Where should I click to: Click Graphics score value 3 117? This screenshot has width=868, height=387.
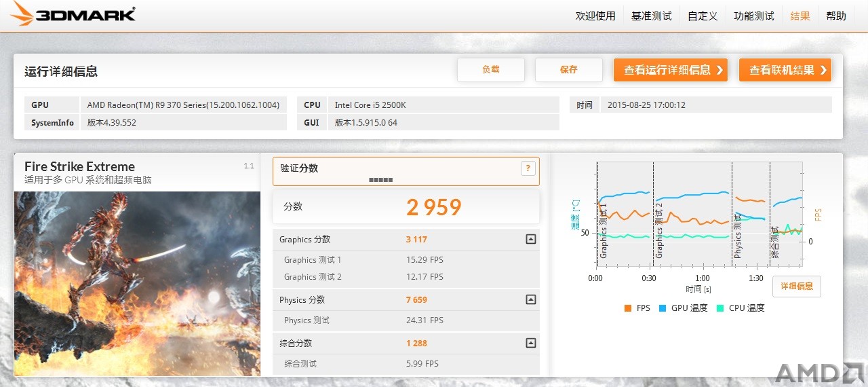(416, 240)
